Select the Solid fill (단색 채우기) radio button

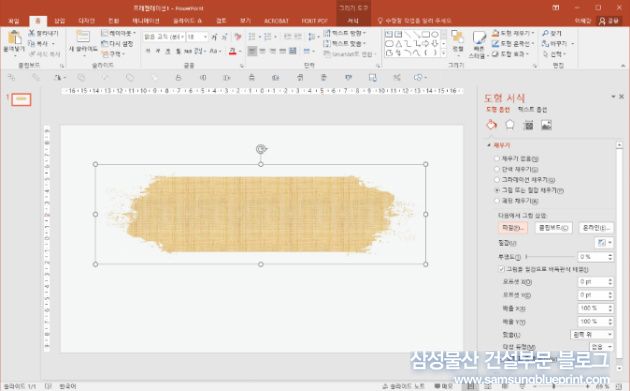tap(497, 169)
